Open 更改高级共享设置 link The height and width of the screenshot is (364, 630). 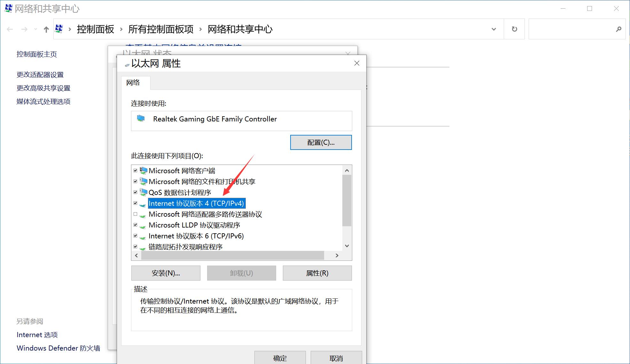[43, 88]
